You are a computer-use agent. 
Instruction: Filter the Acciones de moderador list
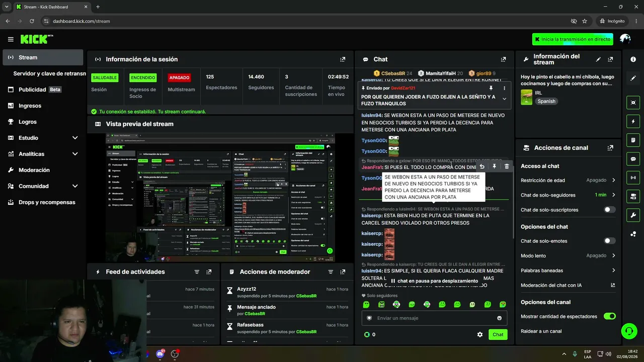click(x=331, y=272)
